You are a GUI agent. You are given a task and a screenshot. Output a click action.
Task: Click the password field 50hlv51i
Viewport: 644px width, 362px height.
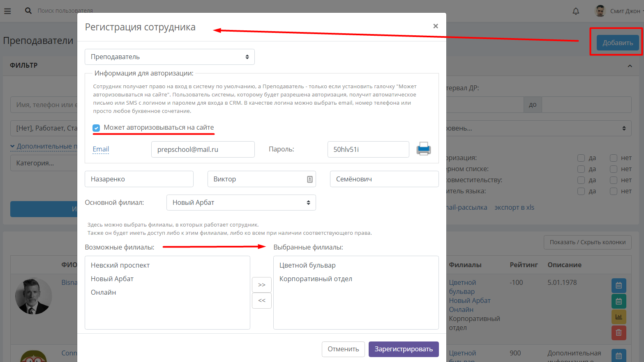tap(368, 149)
